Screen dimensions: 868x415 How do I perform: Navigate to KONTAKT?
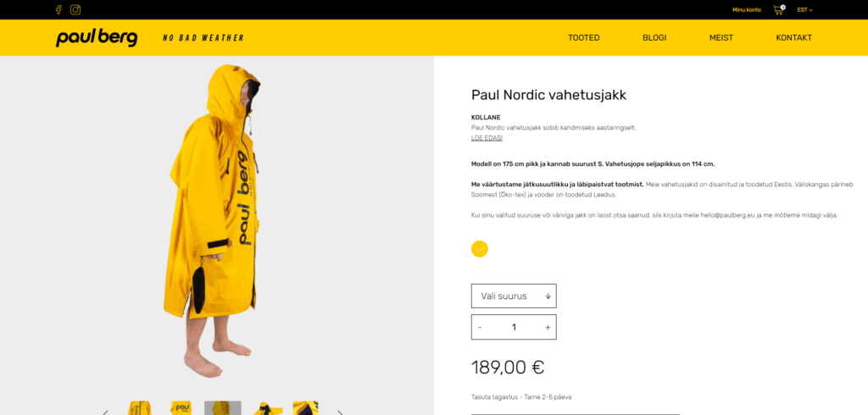pyautogui.click(x=793, y=37)
